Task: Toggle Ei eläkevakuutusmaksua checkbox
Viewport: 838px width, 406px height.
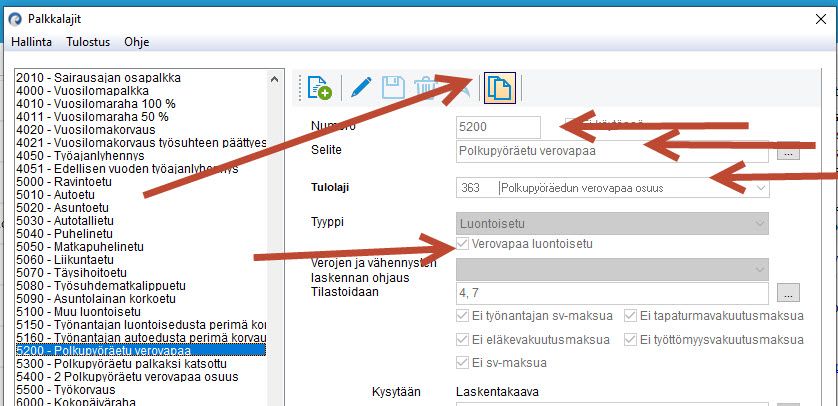Action: tap(462, 340)
